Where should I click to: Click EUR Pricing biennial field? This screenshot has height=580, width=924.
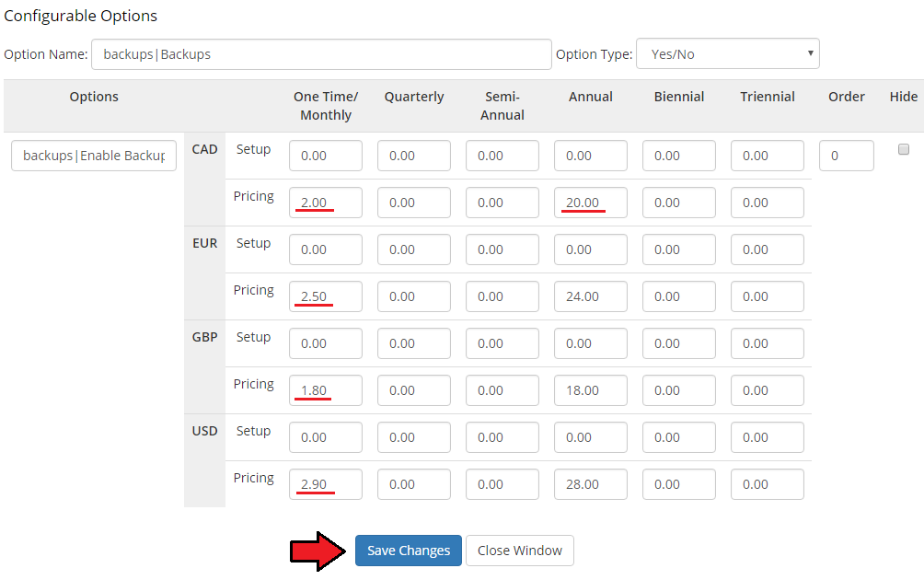[679, 296]
